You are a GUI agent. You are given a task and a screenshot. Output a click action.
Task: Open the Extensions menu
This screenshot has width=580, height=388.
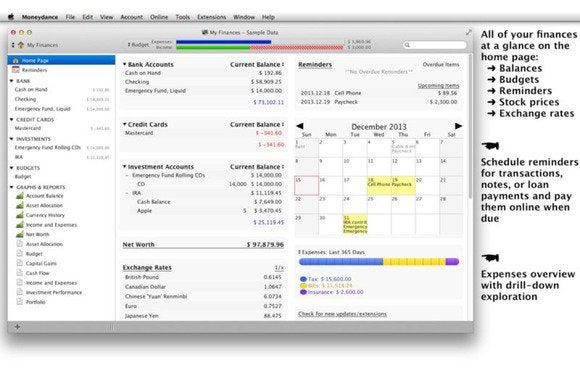point(211,17)
